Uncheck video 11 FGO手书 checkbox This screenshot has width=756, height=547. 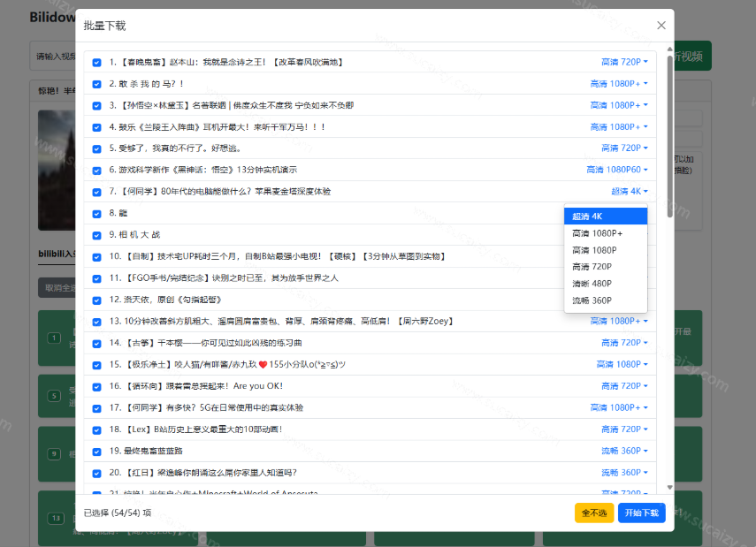tap(97, 278)
